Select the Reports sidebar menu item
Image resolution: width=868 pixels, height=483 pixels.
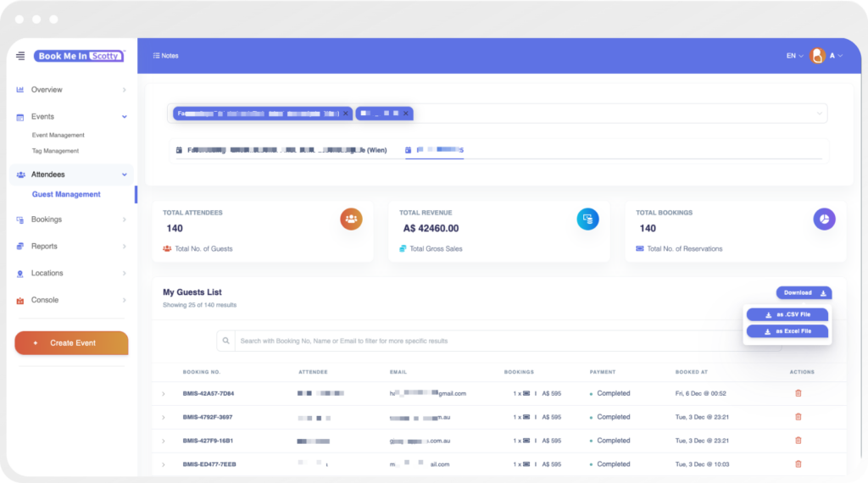point(44,247)
